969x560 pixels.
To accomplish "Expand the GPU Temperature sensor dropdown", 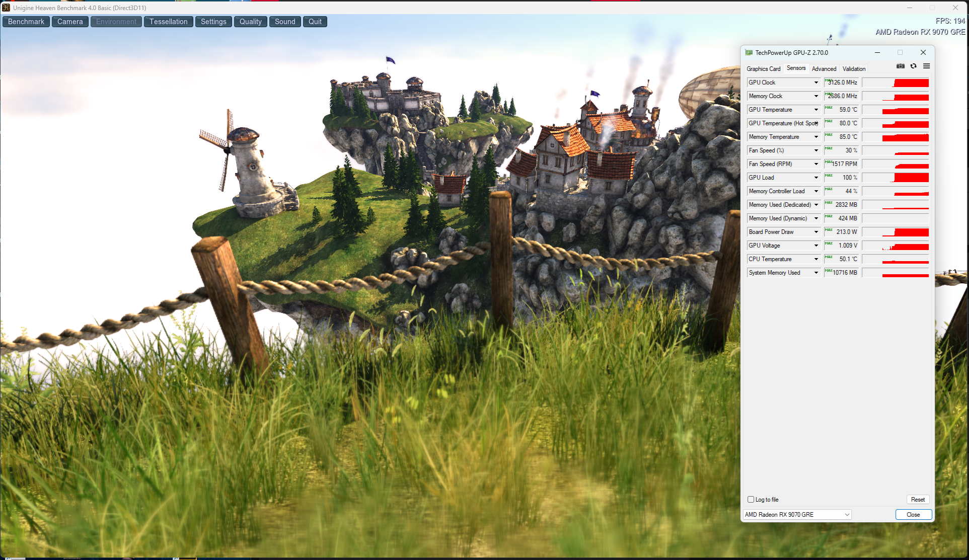I will 816,110.
